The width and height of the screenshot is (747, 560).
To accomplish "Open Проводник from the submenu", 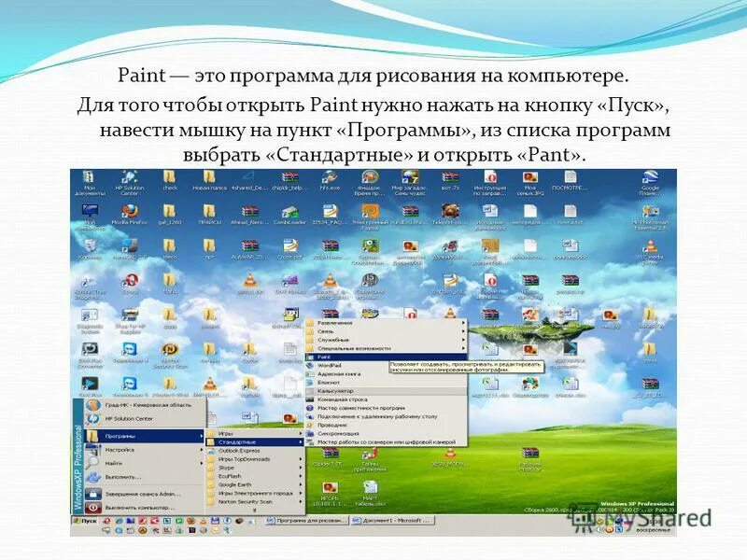I will [x=386, y=425].
